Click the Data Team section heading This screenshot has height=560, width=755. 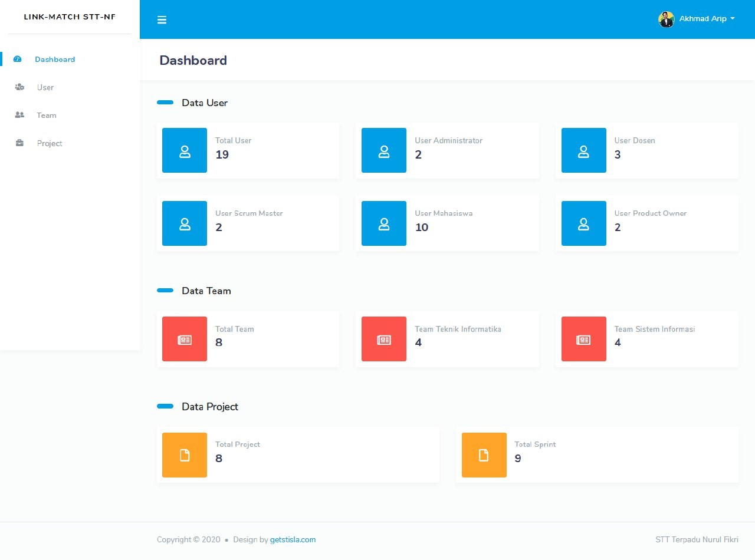click(206, 291)
